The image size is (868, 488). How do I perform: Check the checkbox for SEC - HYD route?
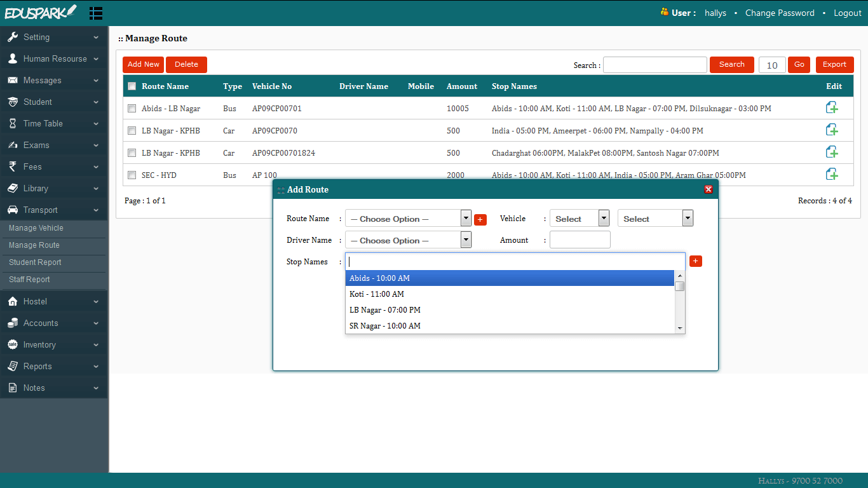[132, 175]
